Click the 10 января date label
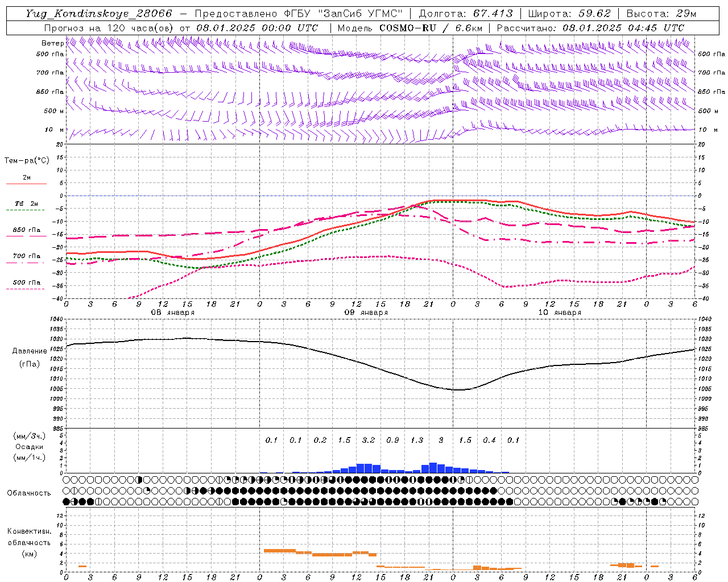 [x=560, y=312]
